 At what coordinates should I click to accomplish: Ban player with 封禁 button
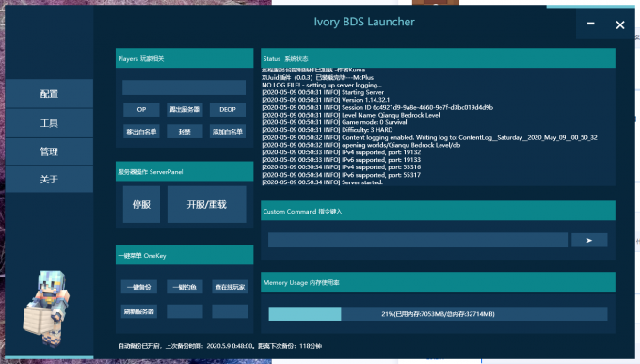(184, 132)
